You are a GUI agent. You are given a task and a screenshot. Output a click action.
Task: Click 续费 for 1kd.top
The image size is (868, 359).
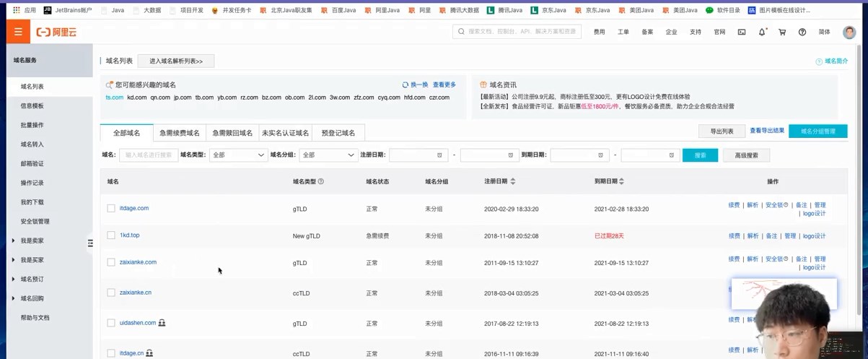[734, 236]
